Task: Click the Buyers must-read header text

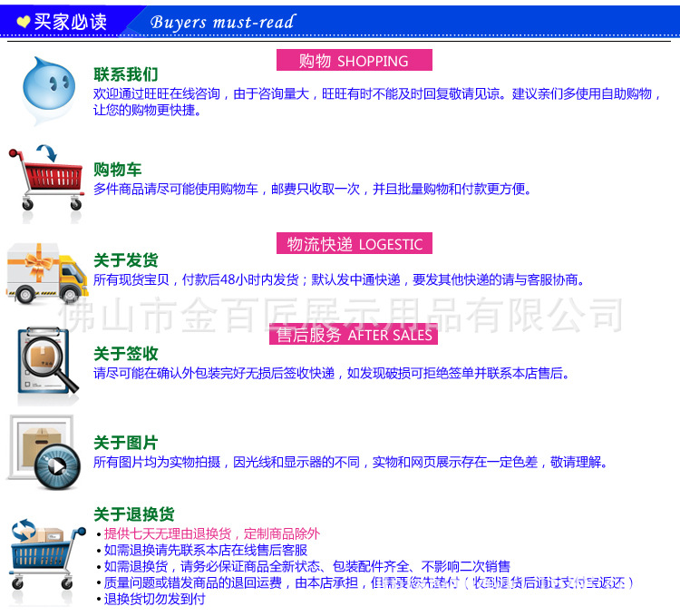Action: coord(223,23)
